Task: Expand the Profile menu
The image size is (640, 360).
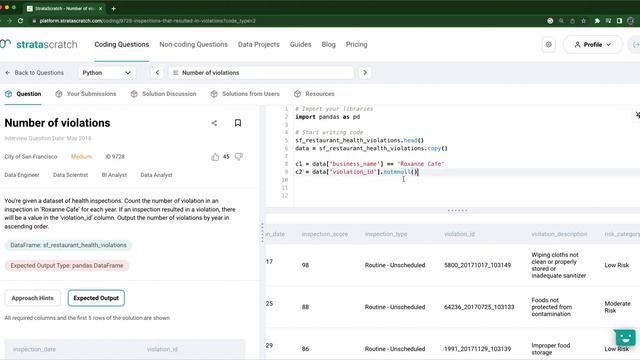Action: pos(593,44)
